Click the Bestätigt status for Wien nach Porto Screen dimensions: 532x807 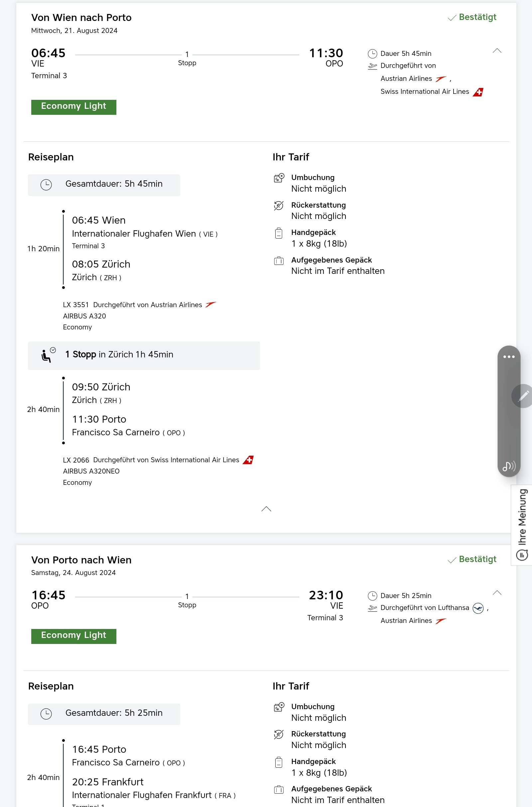click(472, 17)
